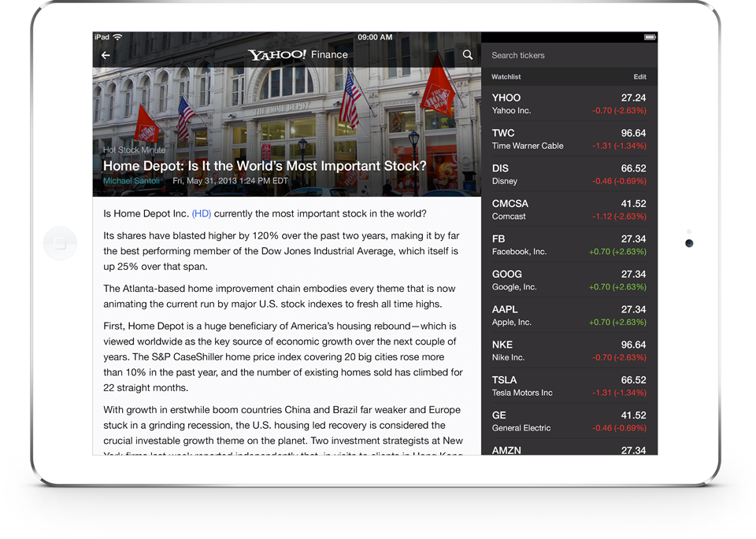Tap the 09:00 AM status bar clock

[375, 37]
